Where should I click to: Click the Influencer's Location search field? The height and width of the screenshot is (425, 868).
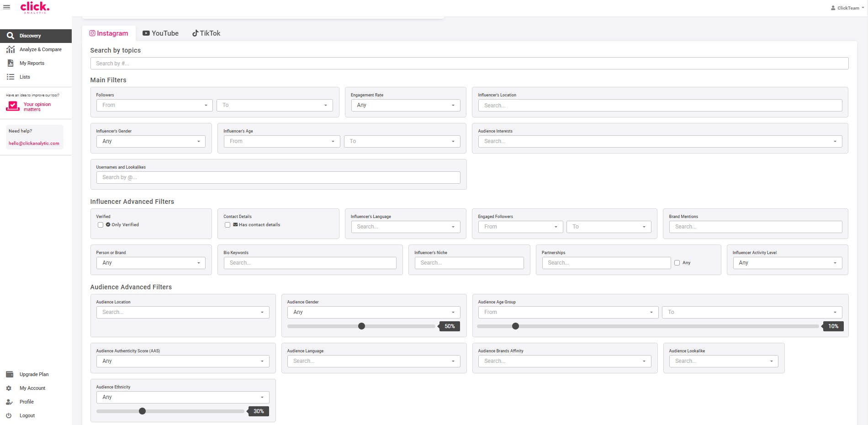pyautogui.click(x=660, y=105)
